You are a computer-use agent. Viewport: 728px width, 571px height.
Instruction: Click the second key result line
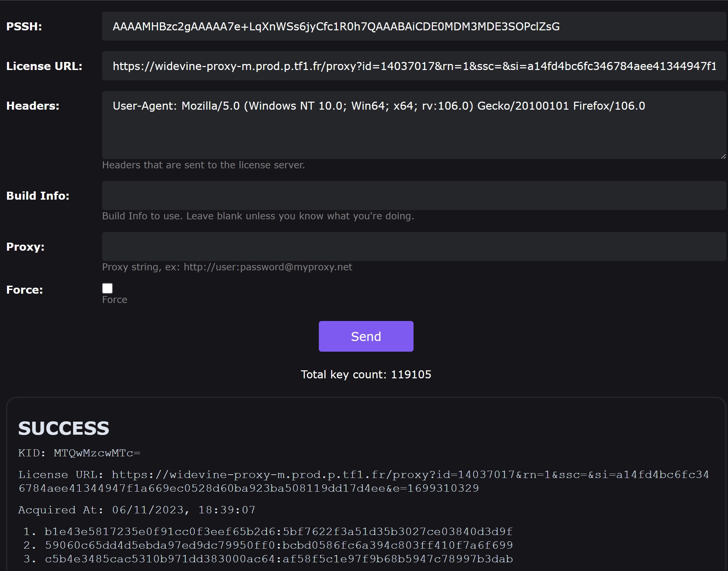point(278,545)
